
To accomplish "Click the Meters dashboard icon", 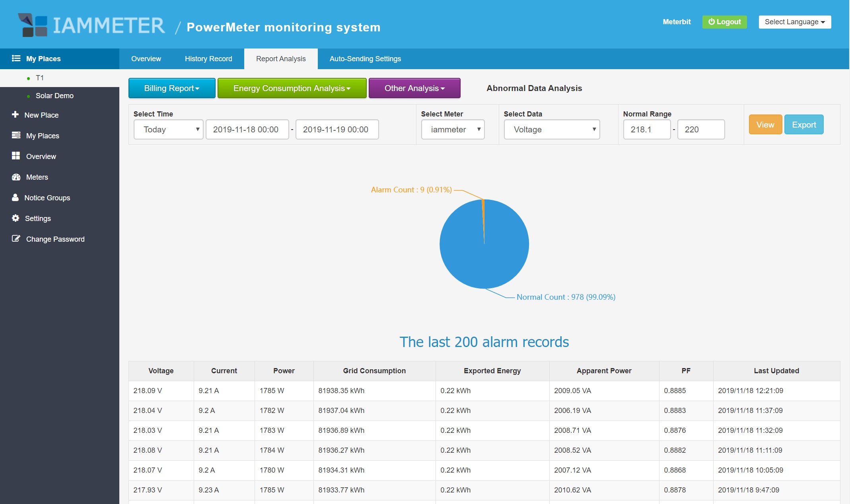I will point(16,177).
